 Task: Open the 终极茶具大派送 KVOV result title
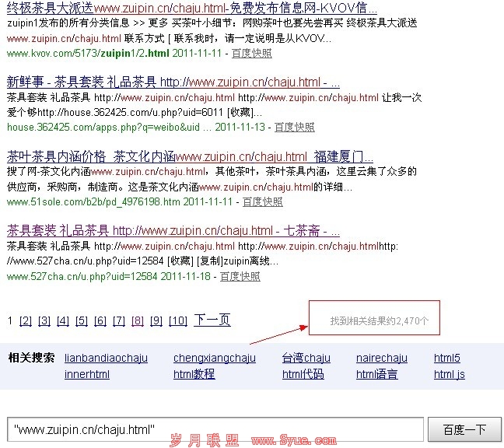(192, 8)
